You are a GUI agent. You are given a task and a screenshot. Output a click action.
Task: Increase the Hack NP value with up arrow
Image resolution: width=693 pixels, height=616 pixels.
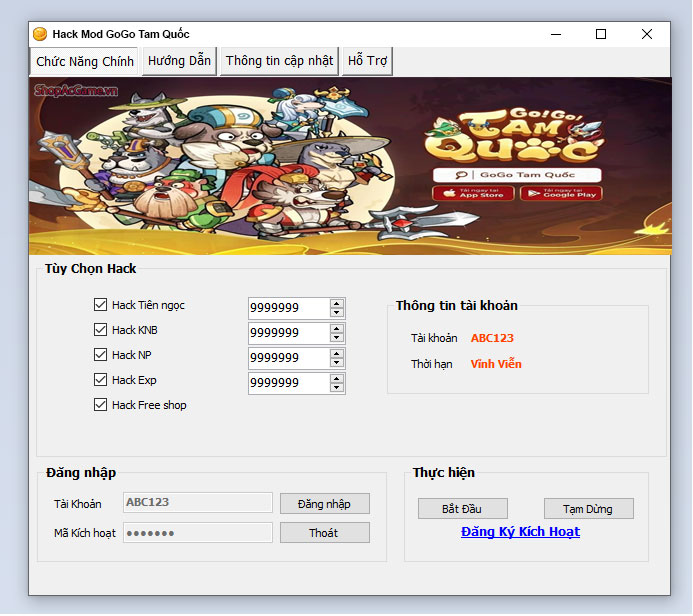point(337,354)
